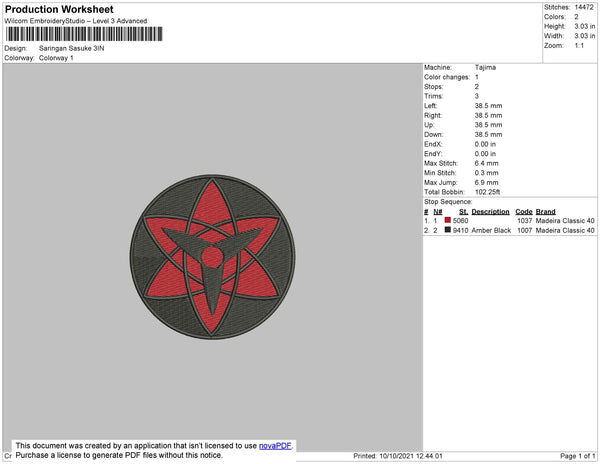Click the 'Page 1 of 1' footer
The image size is (600, 464).
pos(577,456)
